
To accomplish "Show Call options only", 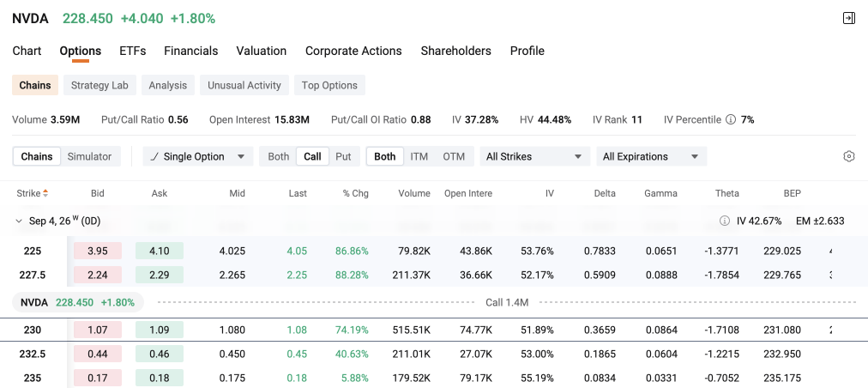I will [312, 156].
